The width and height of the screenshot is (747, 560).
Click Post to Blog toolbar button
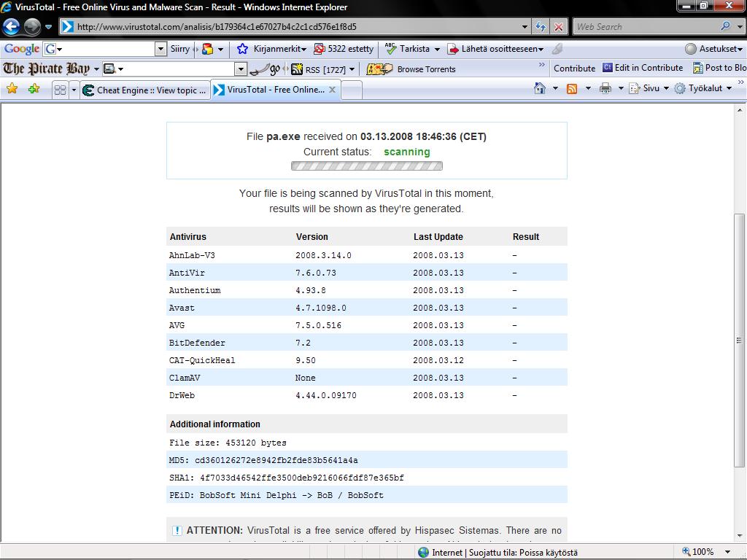pos(719,68)
